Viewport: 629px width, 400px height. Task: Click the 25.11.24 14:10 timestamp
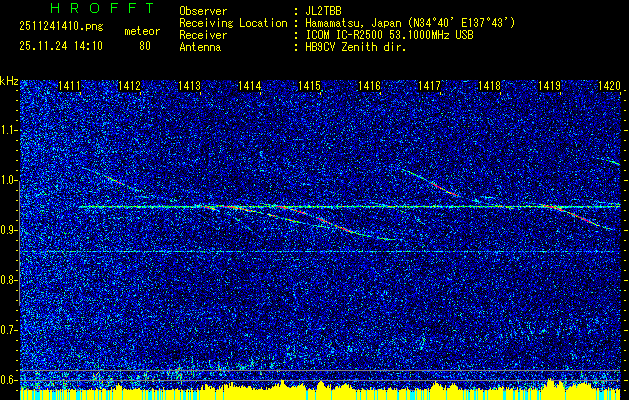61,45
